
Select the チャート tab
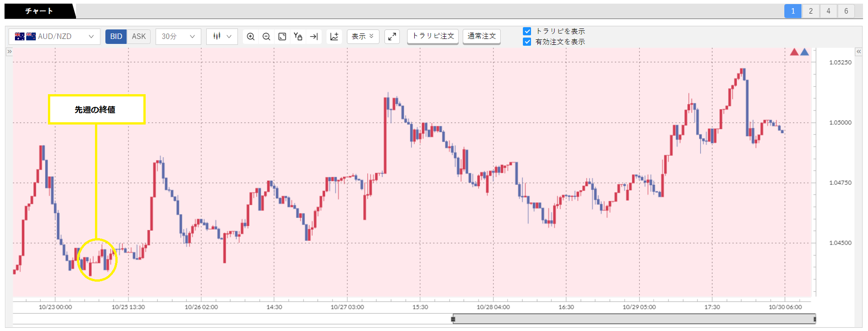[x=39, y=11]
